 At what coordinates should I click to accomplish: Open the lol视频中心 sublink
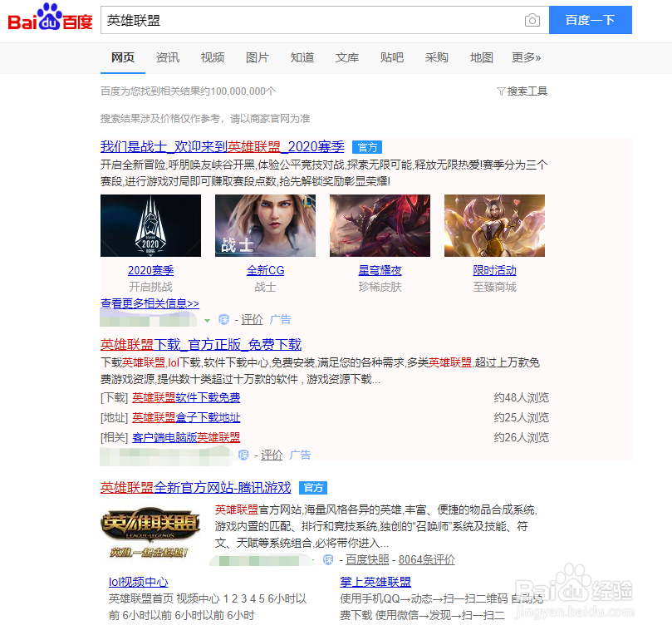point(139,582)
